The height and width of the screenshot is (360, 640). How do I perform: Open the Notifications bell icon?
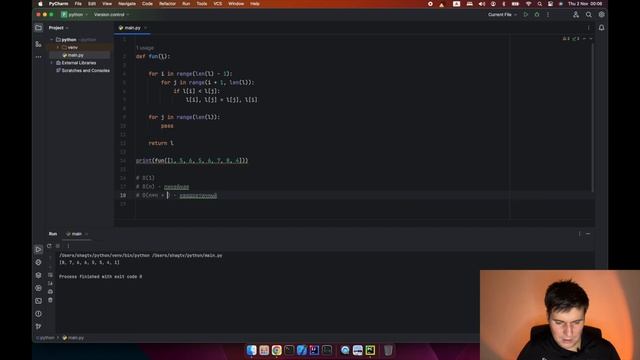tap(601, 28)
